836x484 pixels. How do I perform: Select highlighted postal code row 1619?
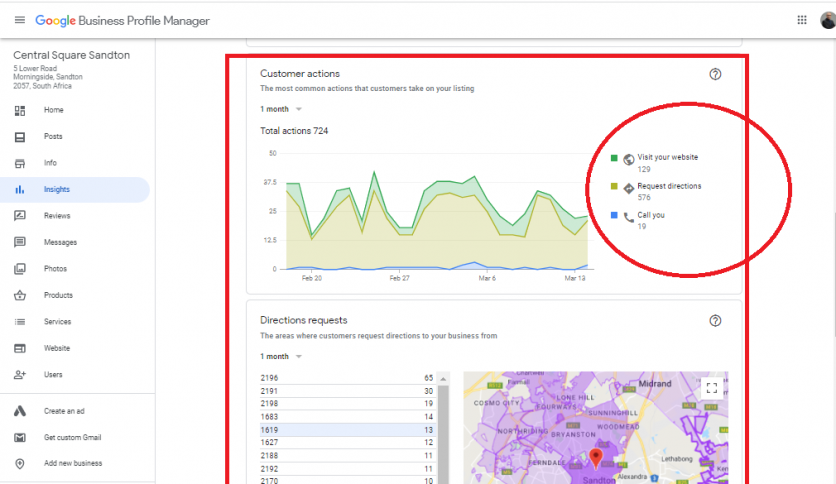click(x=347, y=430)
